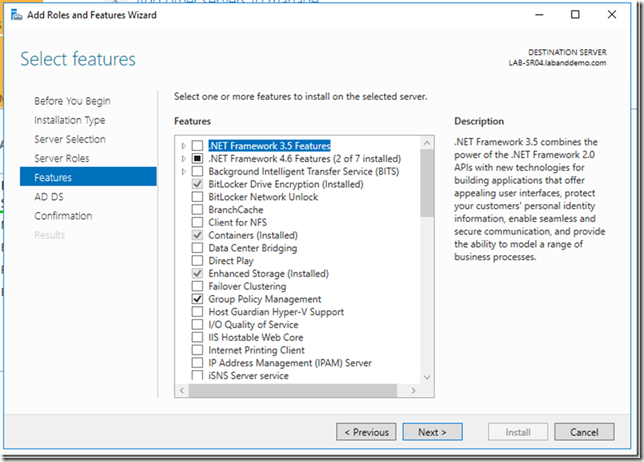
Task: Select Enhanced Storage (Installed) row
Action: pyautogui.click(x=269, y=274)
